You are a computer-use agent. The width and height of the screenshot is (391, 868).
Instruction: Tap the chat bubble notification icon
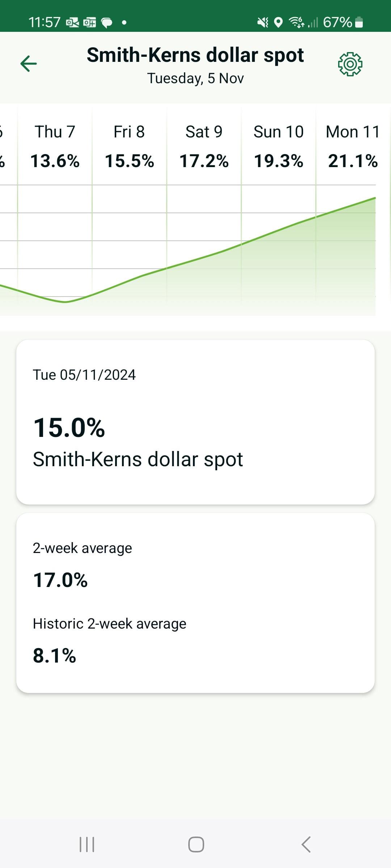(x=106, y=23)
